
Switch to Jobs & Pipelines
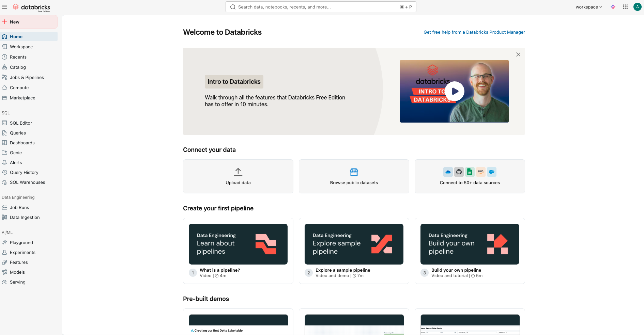(x=27, y=77)
